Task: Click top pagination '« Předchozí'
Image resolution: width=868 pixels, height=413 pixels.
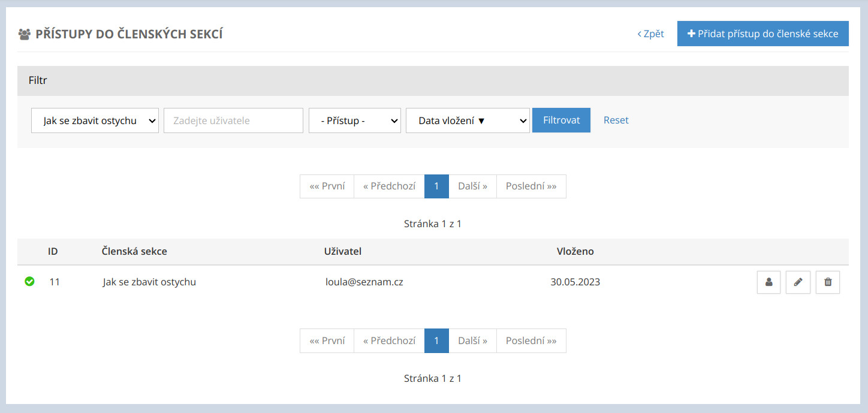Action: pyautogui.click(x=389, y=186)
